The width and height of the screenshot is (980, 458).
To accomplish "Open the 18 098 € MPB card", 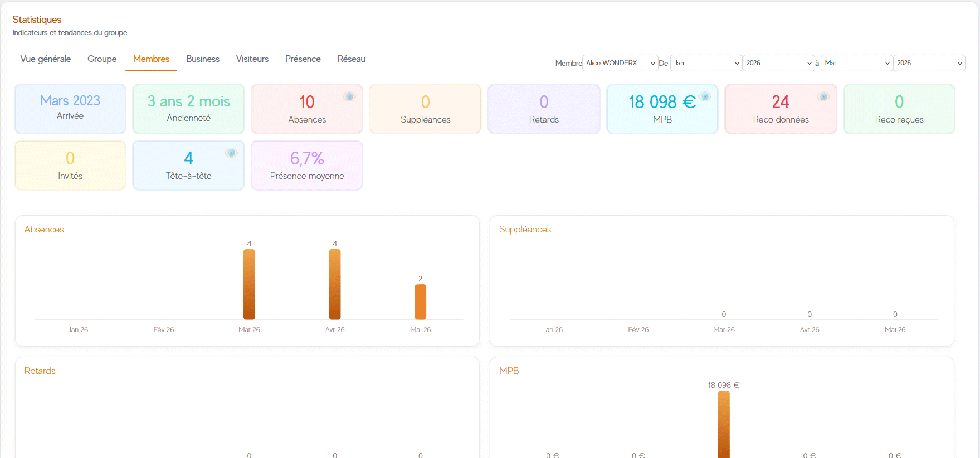I will point(662,109).
